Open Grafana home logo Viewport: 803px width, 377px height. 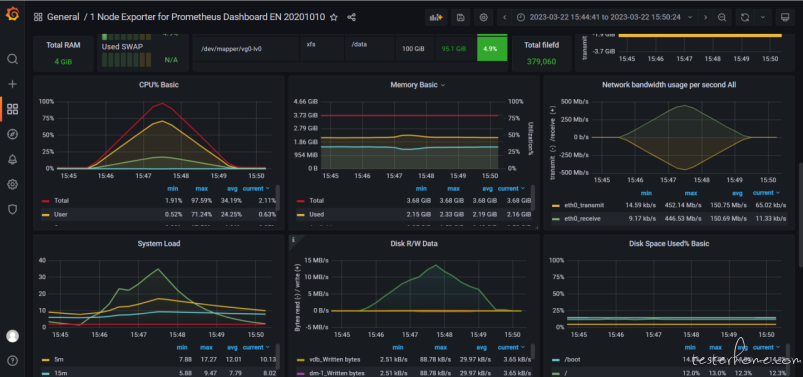click(12, 15)
